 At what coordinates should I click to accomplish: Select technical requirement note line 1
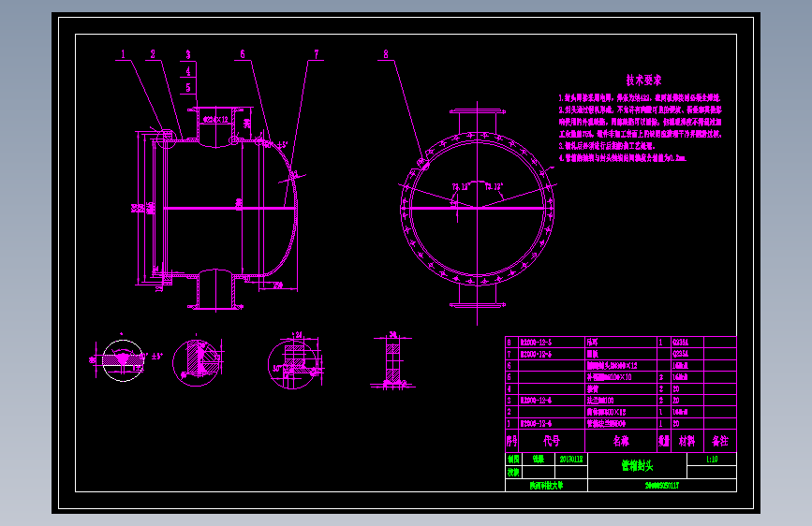click(640, 98)
